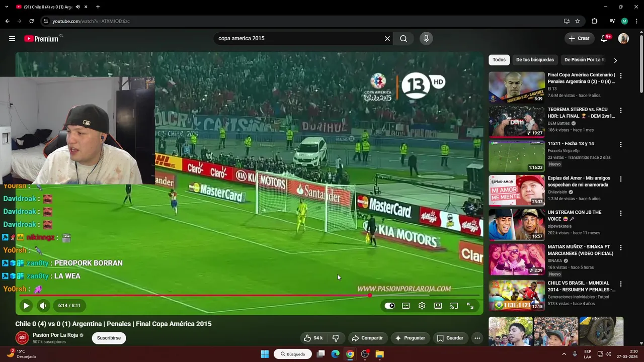Screen dimensions: 644x362
Task: Save the video with Guardar
Action: [x=450, y=338]
